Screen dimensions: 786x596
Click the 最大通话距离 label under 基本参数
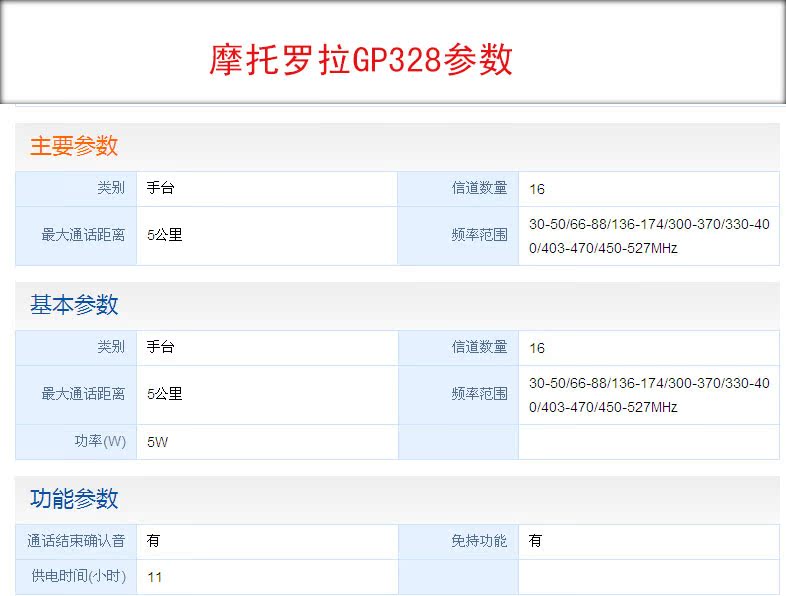(83, 393)
